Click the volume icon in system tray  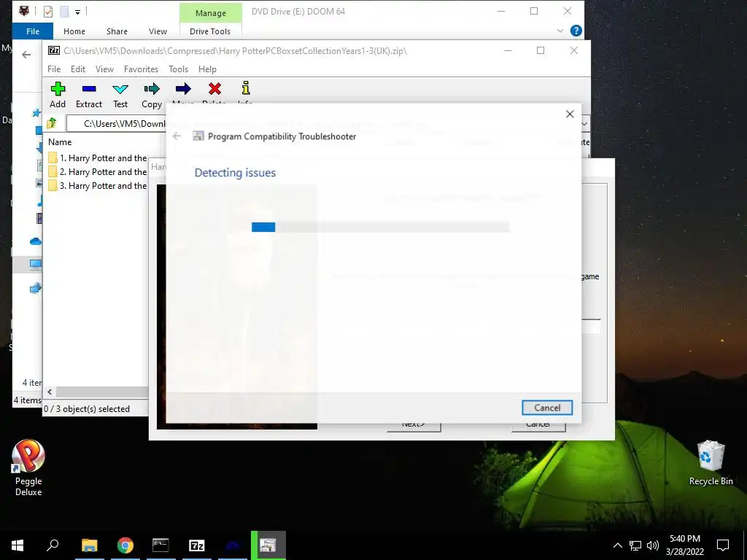point(653,545)
